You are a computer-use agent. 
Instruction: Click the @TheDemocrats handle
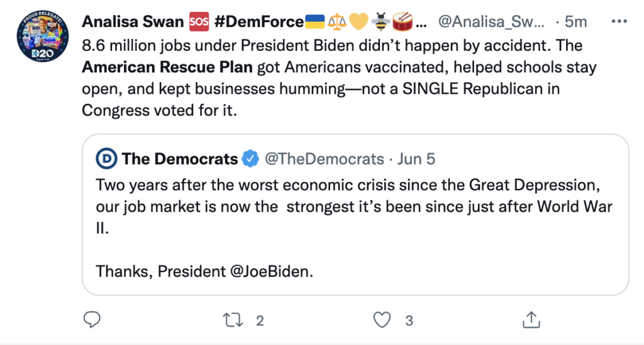click(325, 159)
